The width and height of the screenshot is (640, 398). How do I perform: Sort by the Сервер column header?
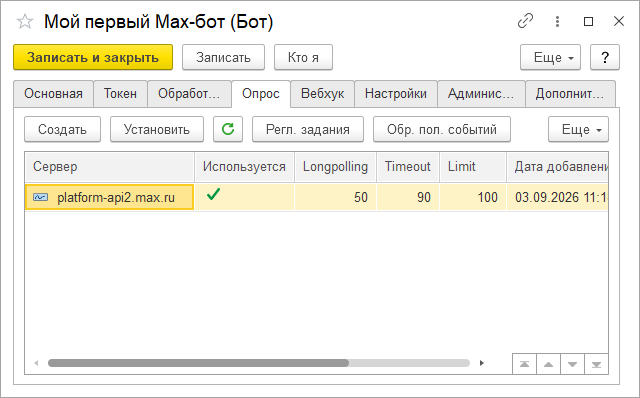point(109,167)
